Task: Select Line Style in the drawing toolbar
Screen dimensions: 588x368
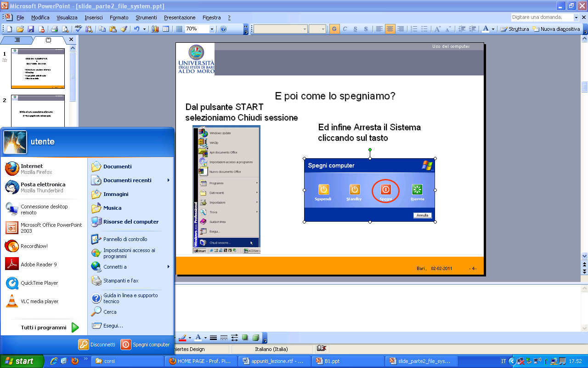Action: click(x=213, y=338)
